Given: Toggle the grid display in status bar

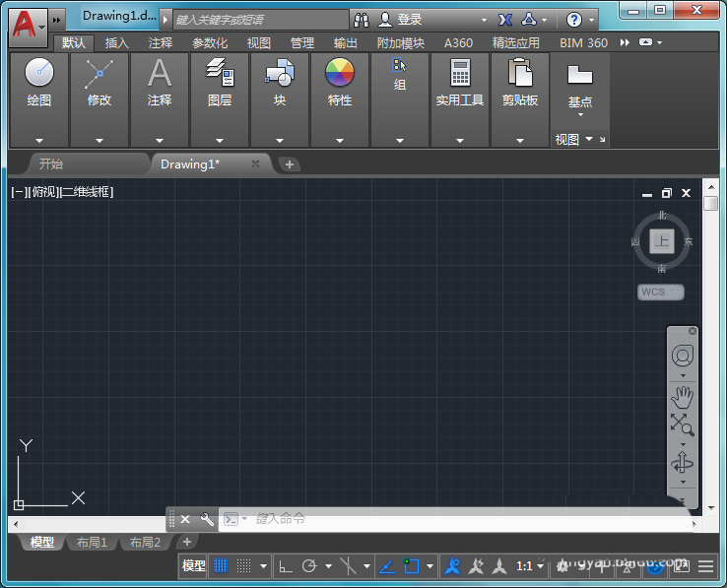Looking at the screenshot, I should pos(221,566).
